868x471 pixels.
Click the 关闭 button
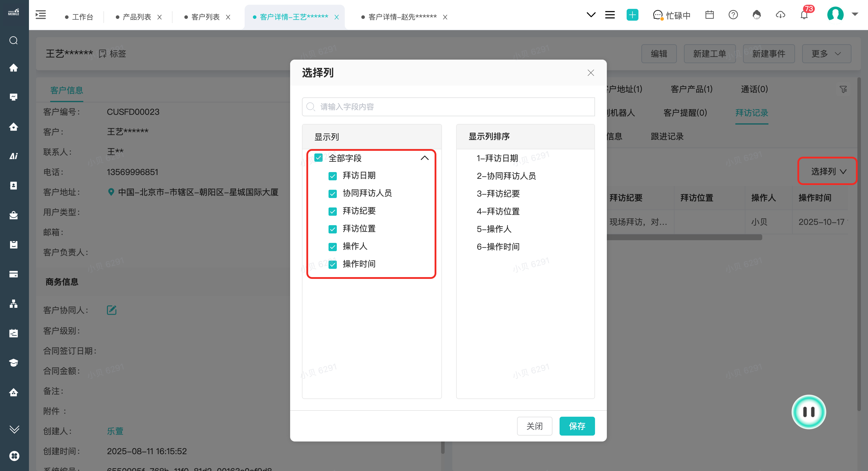click(x=534, y=426)
